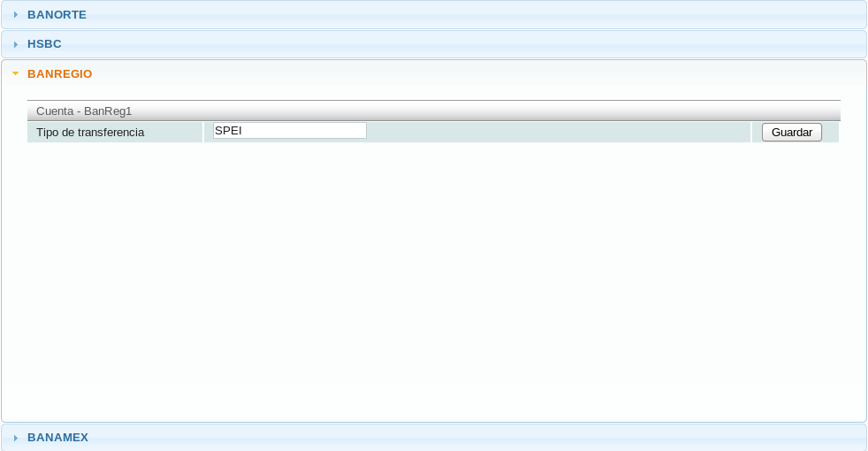Viewport: 868px width, 451px height.
Task: Expand the BANORTE accordion section
Action: coord(57,15)
